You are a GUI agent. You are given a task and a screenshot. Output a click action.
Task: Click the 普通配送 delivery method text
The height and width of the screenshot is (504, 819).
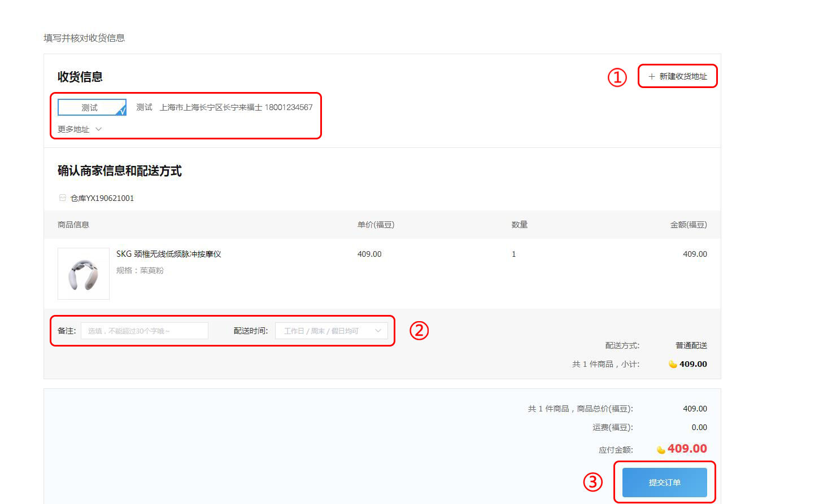tap(691, 345)
